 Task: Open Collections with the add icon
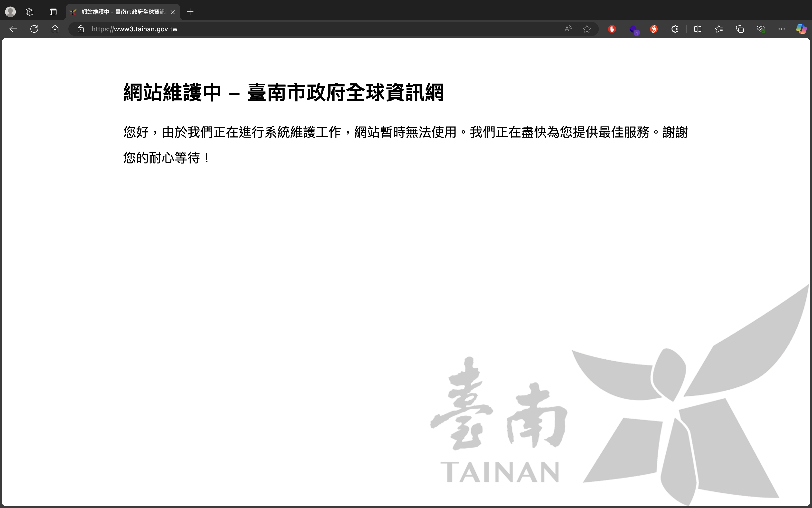point(739,29)
